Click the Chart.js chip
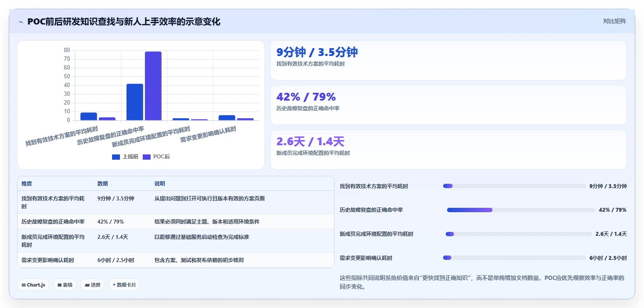Screen dimensions: 644x308 click(x=33, y=285)
